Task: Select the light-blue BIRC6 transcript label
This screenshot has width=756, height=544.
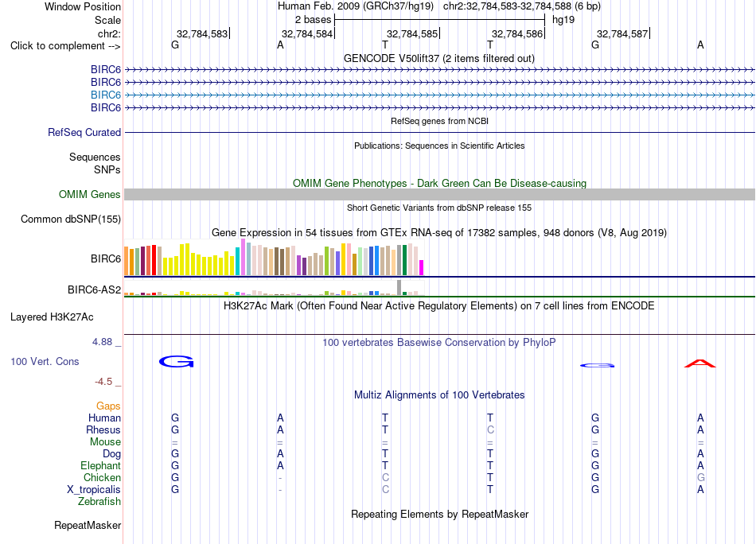Action: tap(106, 95)
